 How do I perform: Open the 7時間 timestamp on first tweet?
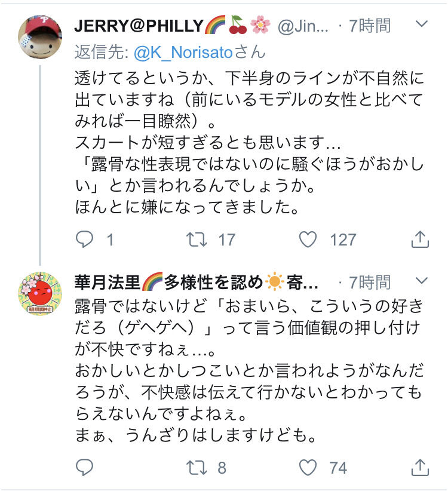click(x=369, y=26)
